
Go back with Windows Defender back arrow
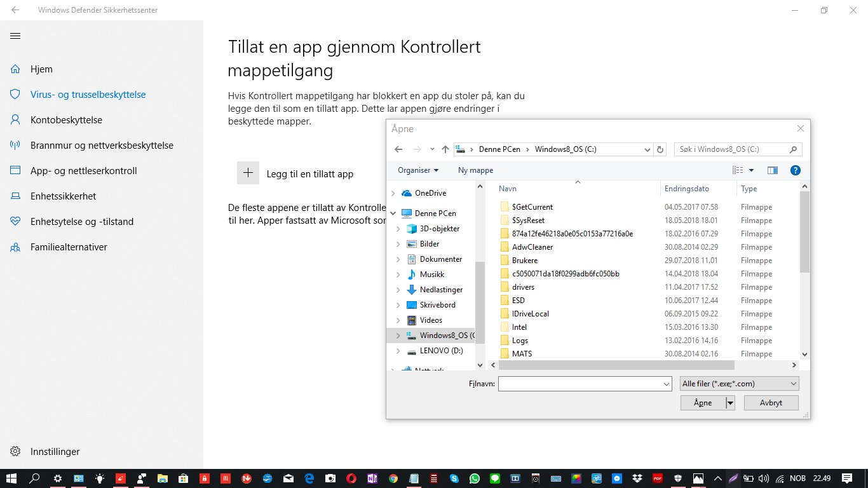tap(15, 10)
